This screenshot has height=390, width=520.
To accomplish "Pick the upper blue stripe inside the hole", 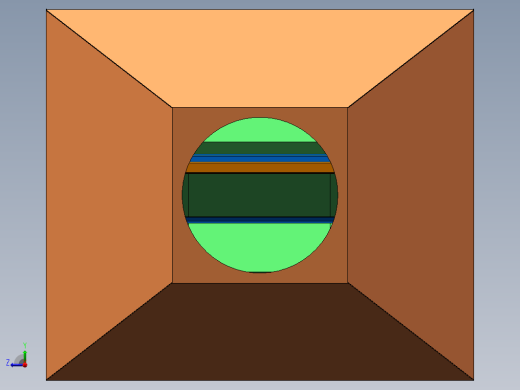I will 260,158.
